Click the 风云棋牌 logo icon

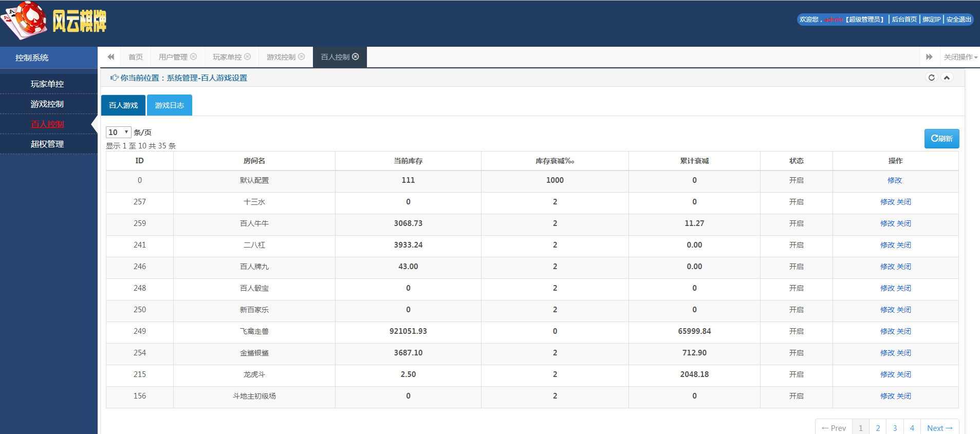point(25,21)
